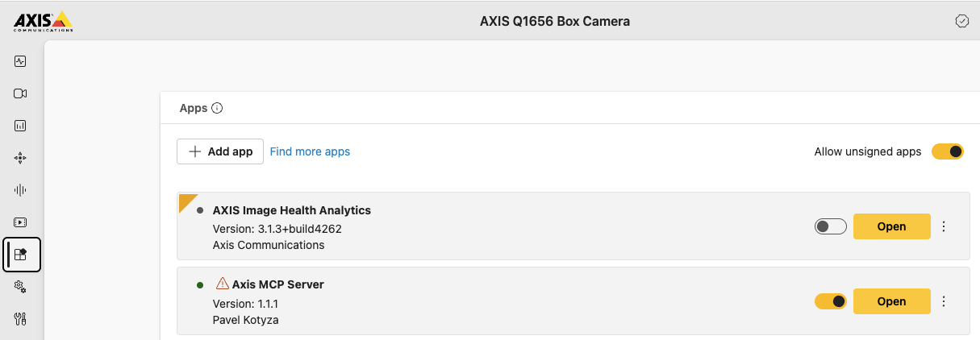Image resolution: width=980 pixels, height=340 pixels.
Task: Open the PTZ sidebar icon
Action: click(x=21, y=158)
